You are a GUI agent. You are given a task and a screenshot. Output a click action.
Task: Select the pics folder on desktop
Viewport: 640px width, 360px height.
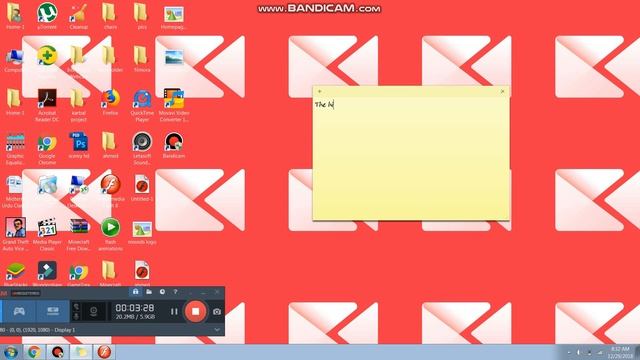142,16
